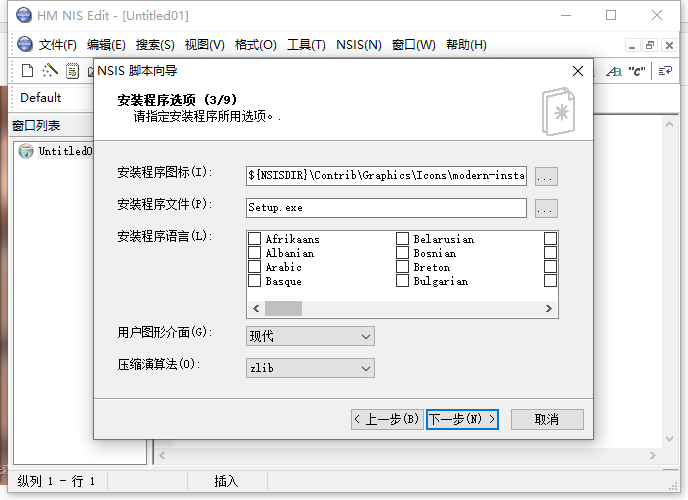
Task: Check the Arabic language option
Action: click(254, 267)
